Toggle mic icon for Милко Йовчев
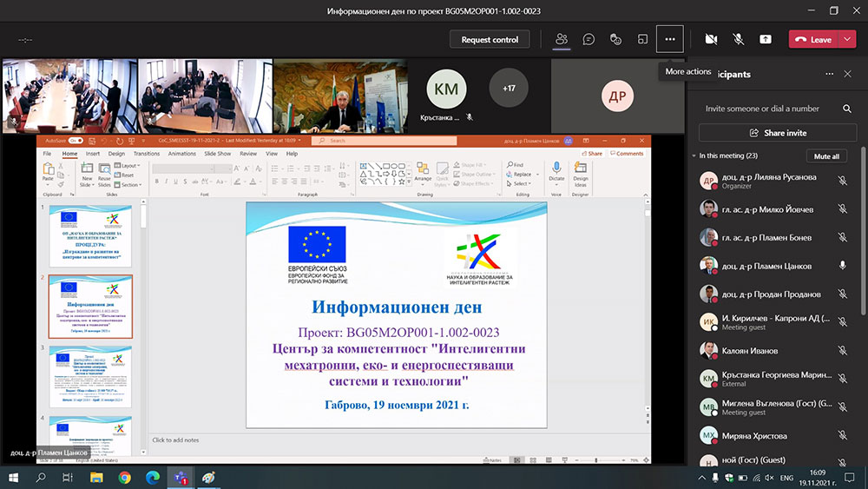This screenshot has height=489, width=868. click(x=843, y=208)
